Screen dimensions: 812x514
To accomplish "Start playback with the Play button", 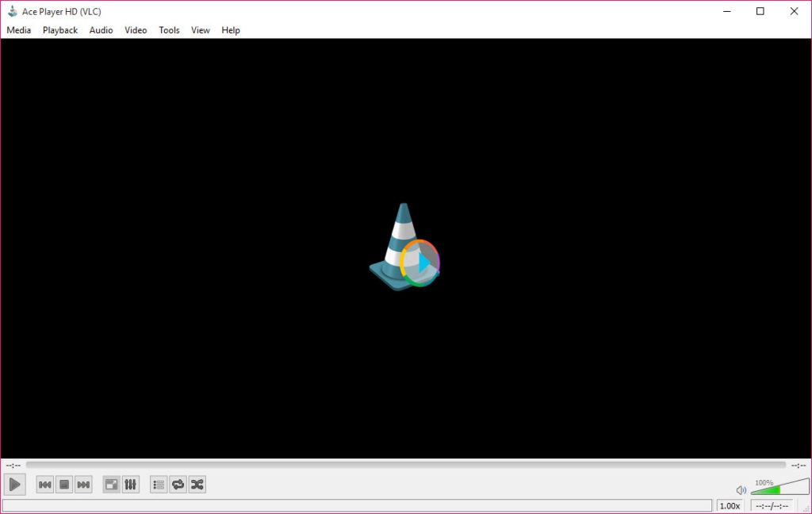I will tap(14, 485).
